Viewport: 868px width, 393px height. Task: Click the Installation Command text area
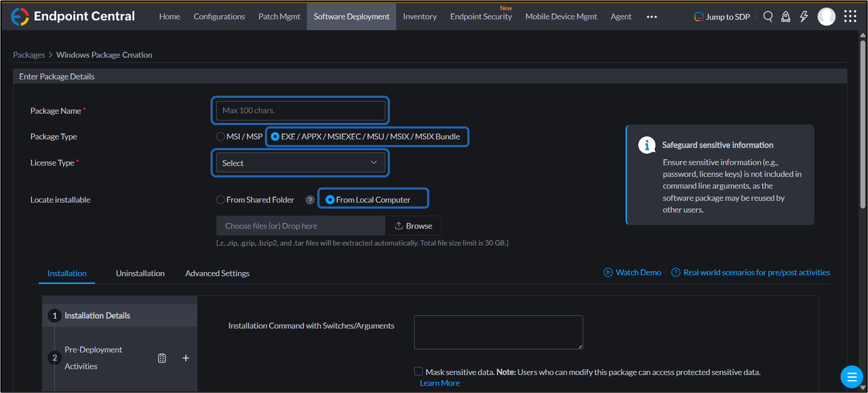pos(498,332)
